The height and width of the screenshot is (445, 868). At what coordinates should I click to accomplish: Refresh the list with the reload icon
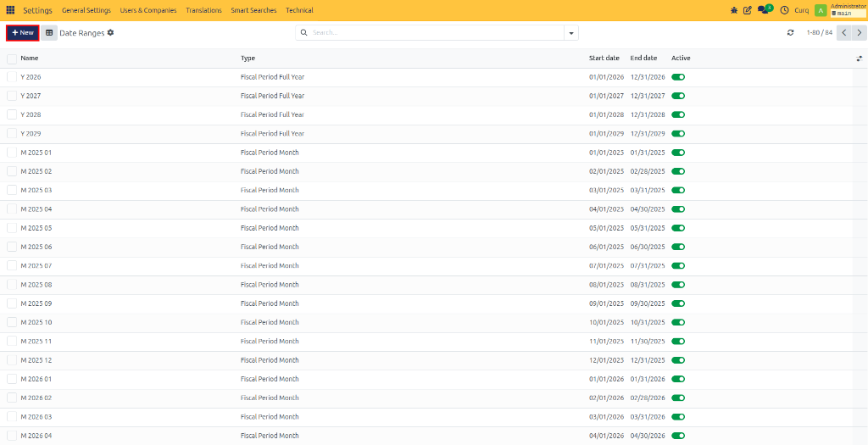point(791,33)
